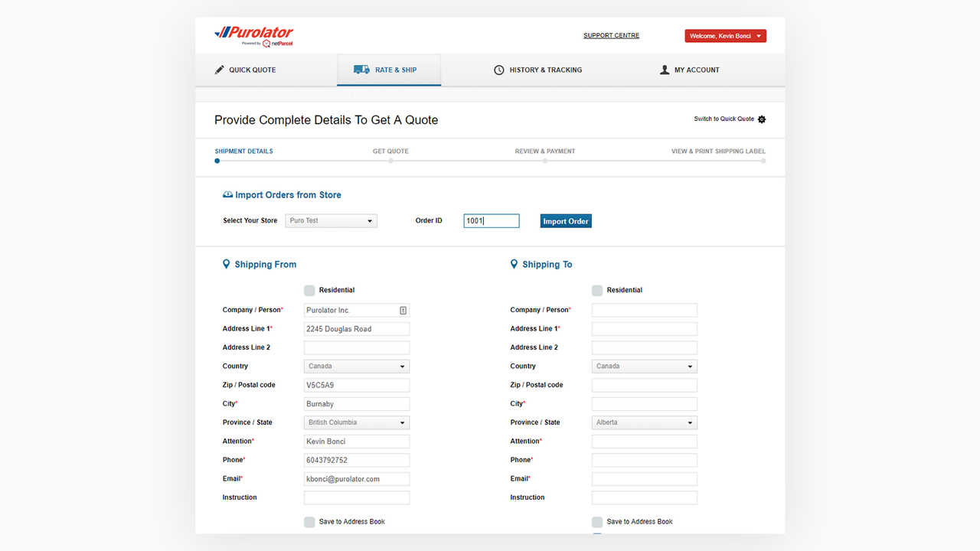Open Country dropdown in Shipping To

pos(645,366)
